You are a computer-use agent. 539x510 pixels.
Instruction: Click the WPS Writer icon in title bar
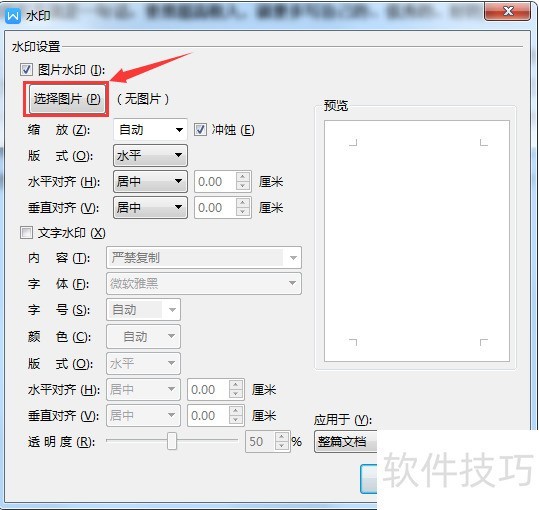point(13,15)
